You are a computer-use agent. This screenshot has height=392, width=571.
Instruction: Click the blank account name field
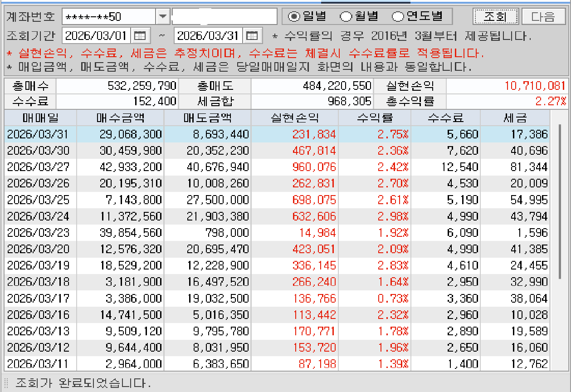pyautogui.click(x=224, y=17)
